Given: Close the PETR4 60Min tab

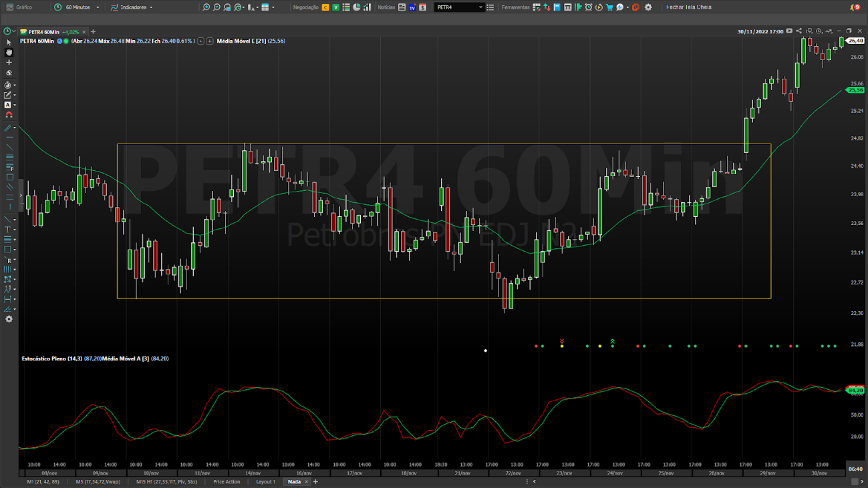Looking at the screenshot, I should [x=85, y=31].
